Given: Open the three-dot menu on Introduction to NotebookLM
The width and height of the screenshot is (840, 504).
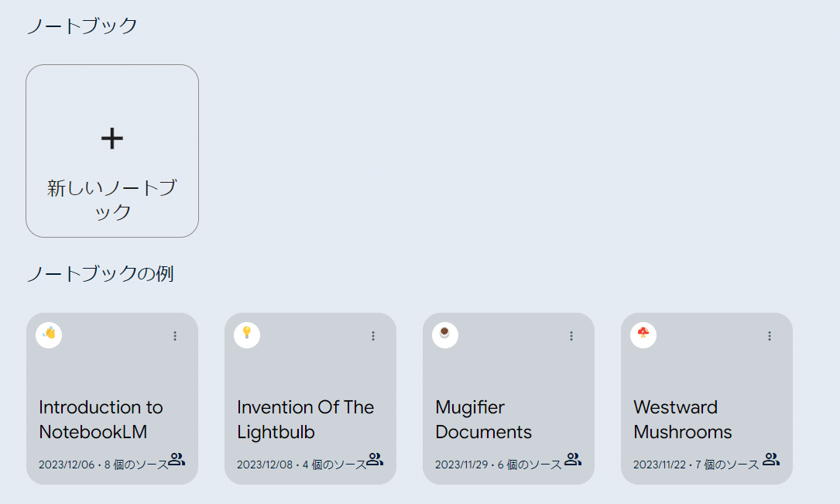Looking at the screenshot, I should click(175, 336).
